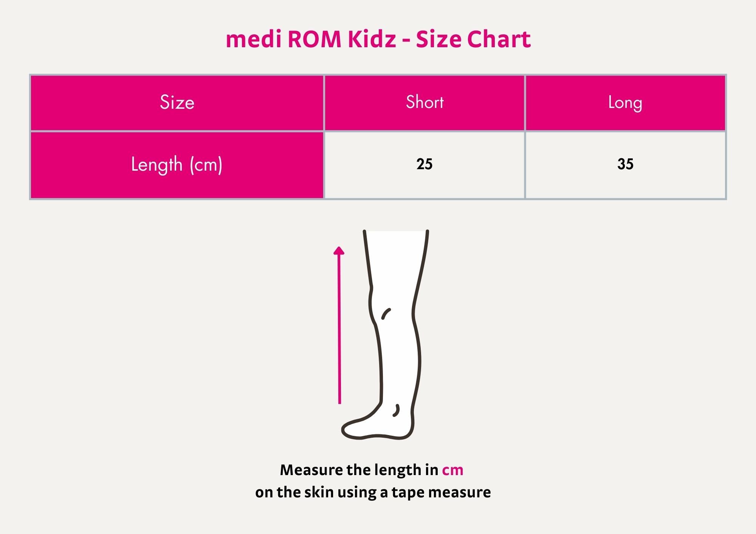Click the knee crease mark on leg
This screenshot has width=756, height=534.
[x=386, y=313]
